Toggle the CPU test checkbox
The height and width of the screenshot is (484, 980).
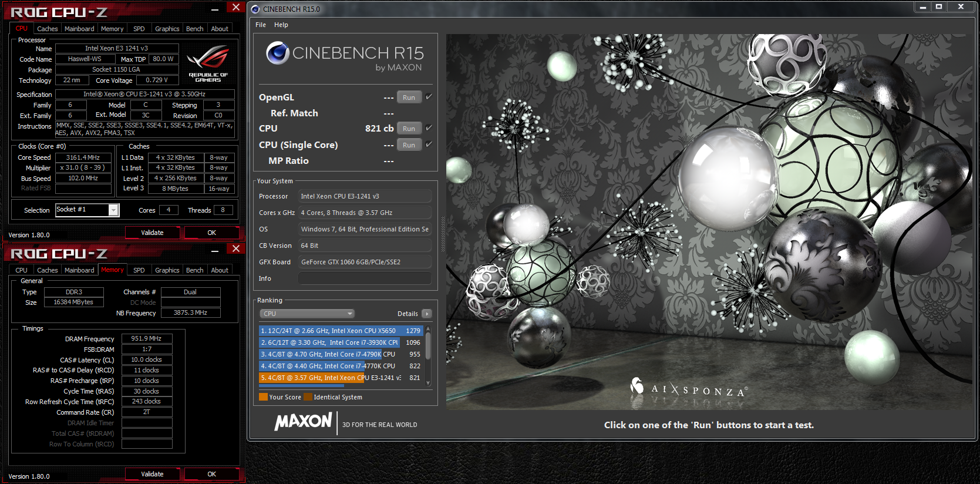pos(429,128)
